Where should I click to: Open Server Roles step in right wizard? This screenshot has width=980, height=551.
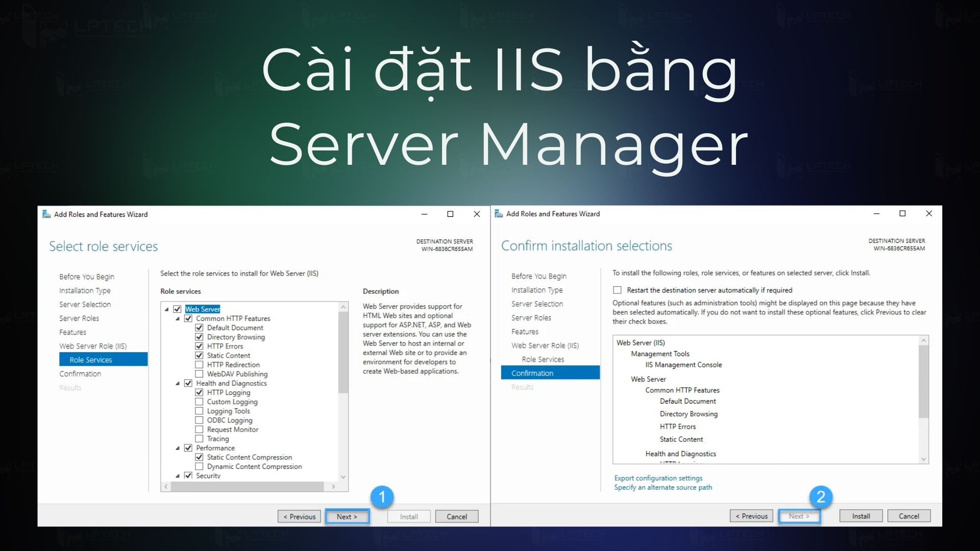[531, 317]
